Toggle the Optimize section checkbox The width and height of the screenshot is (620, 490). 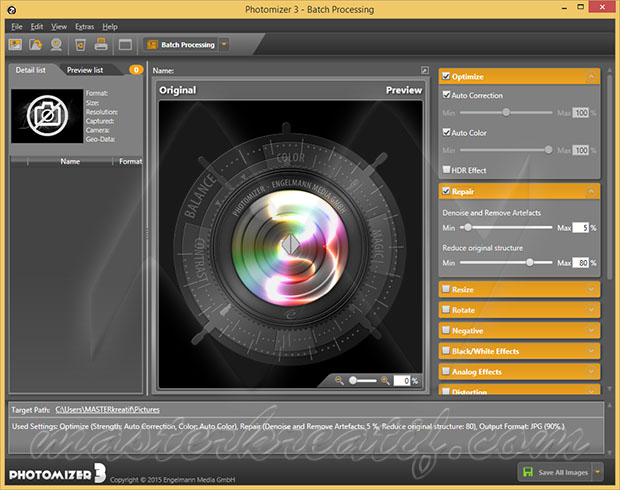pyautogui.click(x=446, y=76)
